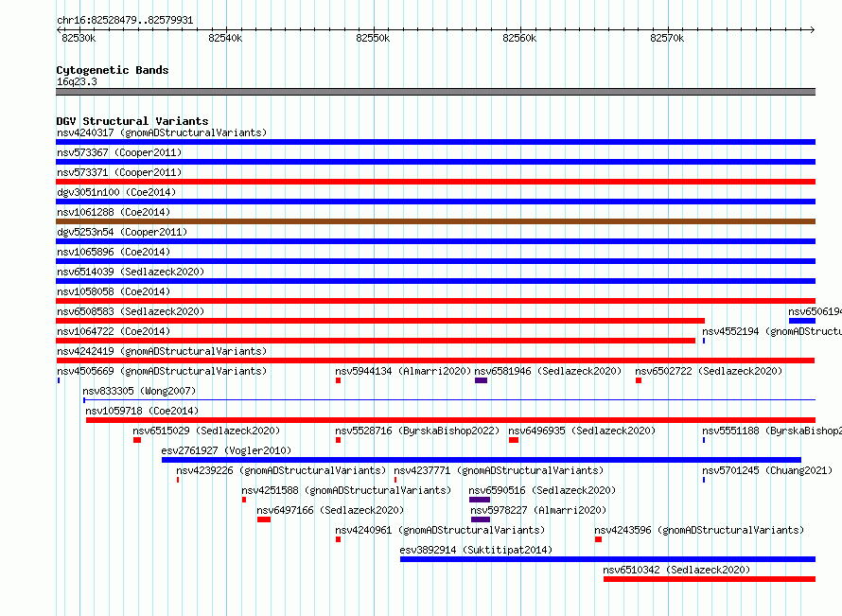Select the nsv6515029 Sedlazeck2020 red marker
The width and height of the screenshot is (842, 616).
pyautogui.click(x=137, y=440)
